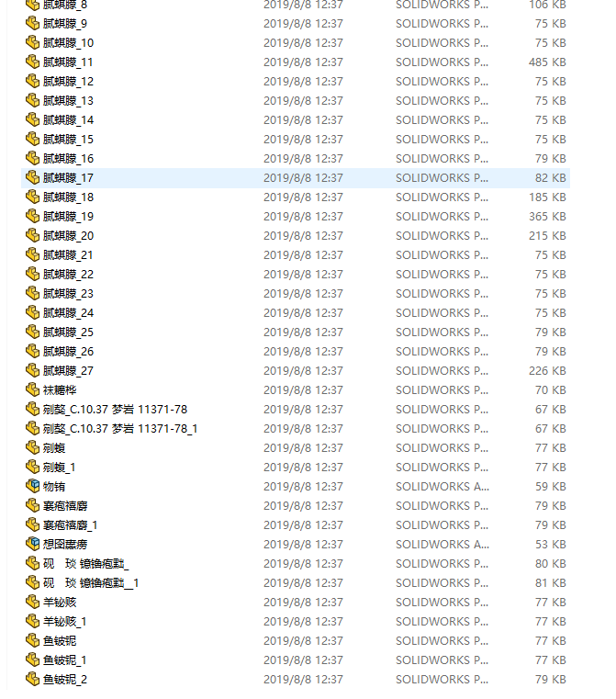The image size is (616, 699).
Task: Select the part icon of file ending _11
Action: (x=32, y=62)
